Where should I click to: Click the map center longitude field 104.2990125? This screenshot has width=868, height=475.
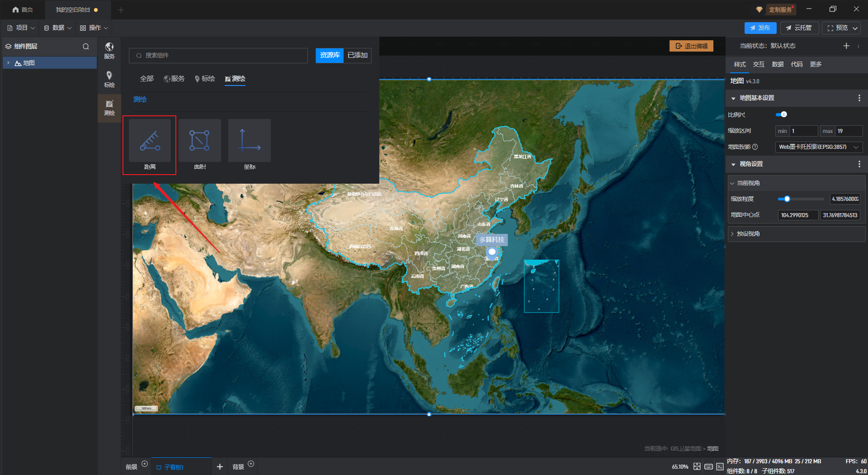[798, 215]
